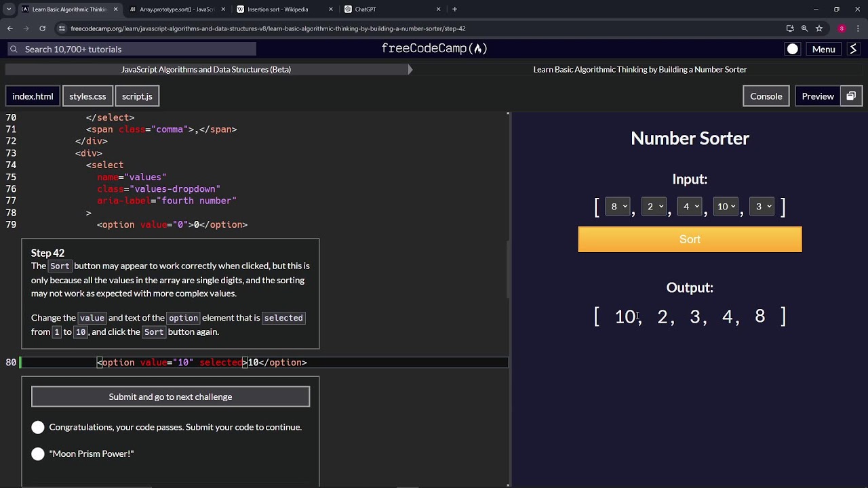Toggle the radio beside Congratulations message

tap(38, 427)
